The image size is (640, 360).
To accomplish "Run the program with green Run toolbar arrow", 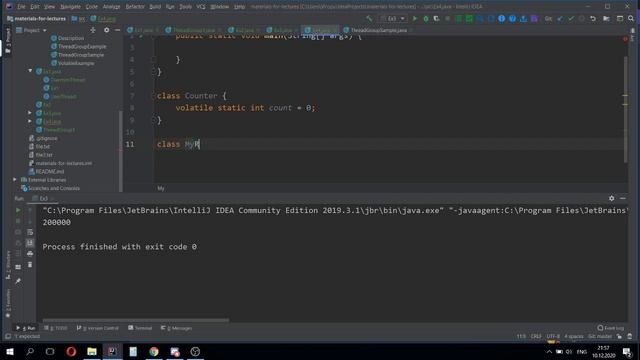I will coord(415,18).
